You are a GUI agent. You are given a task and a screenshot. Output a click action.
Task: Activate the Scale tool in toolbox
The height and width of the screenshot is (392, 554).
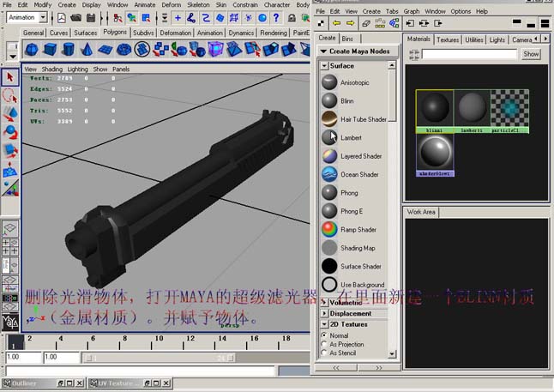pos(10,151)
